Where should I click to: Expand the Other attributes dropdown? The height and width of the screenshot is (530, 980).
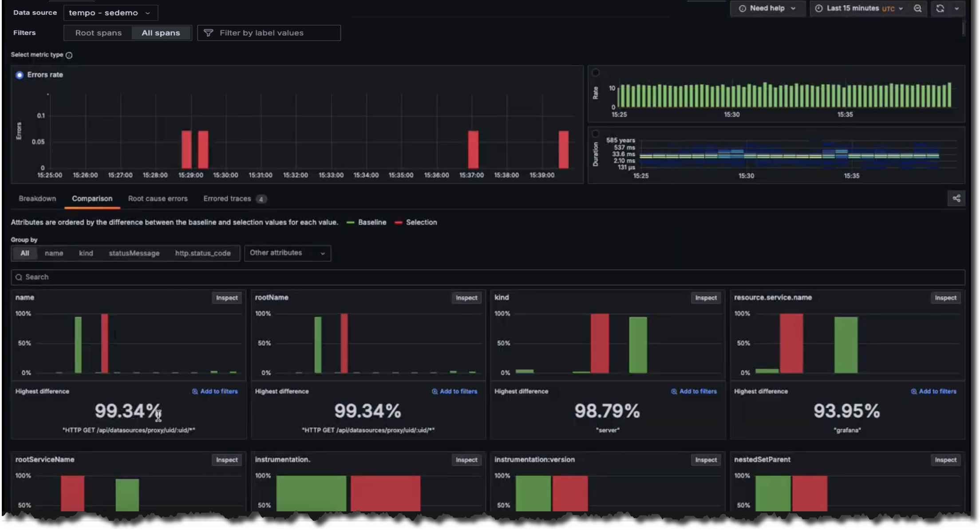pos(287,253)
